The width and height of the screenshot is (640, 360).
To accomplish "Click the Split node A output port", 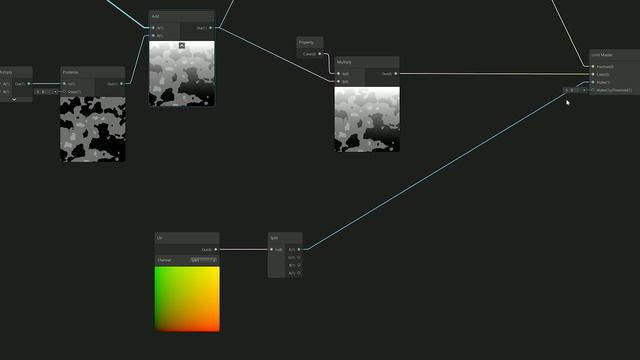I will point(299,273).
